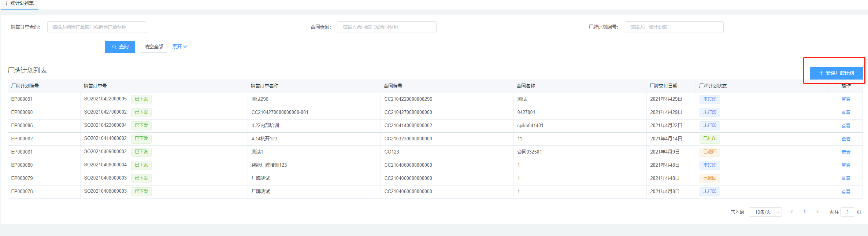The image size is (868, 236).
Task: Focus the 合同查询 input field
Action: (x=387, y=27)
